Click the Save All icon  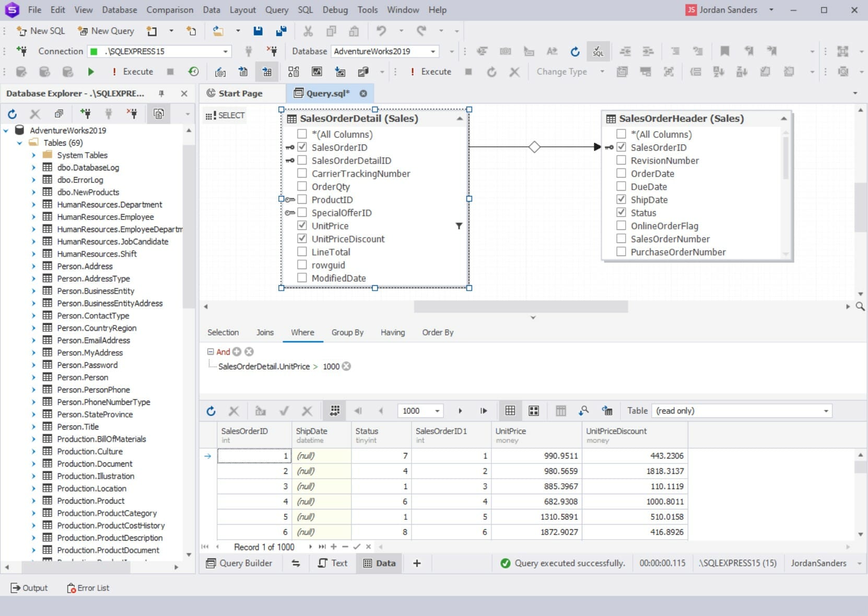(x=281, y=31)
